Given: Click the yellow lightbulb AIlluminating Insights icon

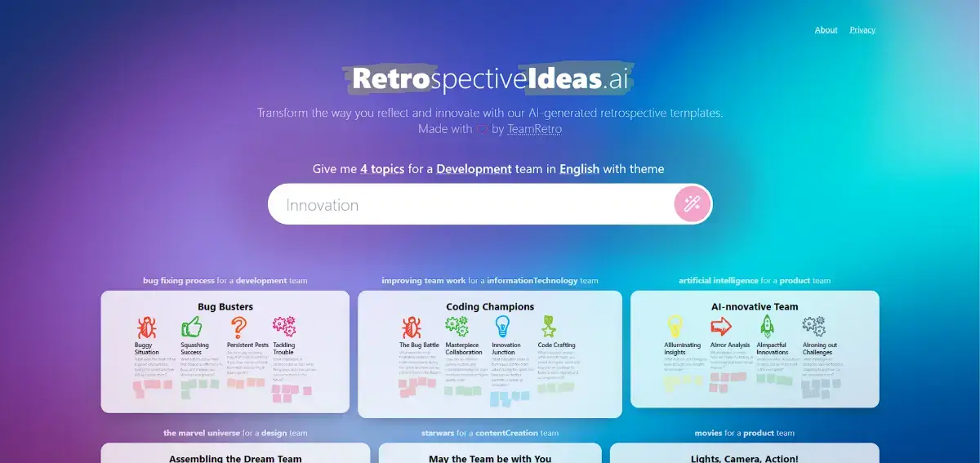Looking at the screenshot, I should (675, 327).
